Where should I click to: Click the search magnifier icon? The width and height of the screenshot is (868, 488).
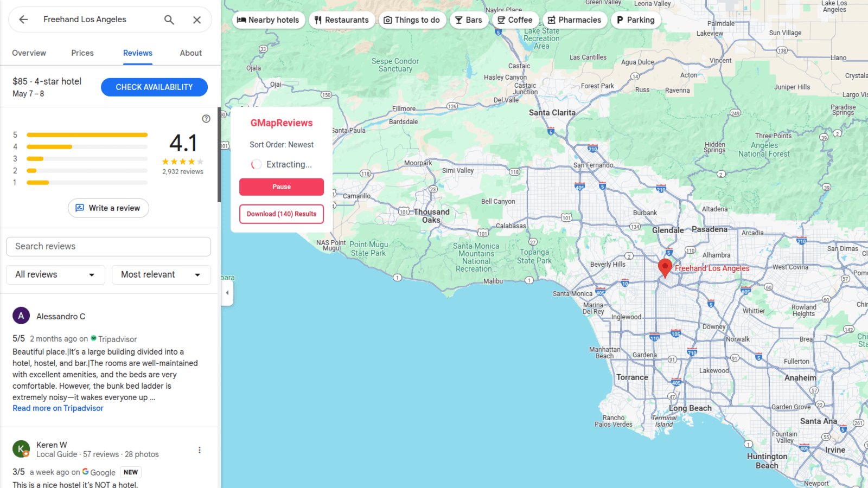tap(169, 20)
